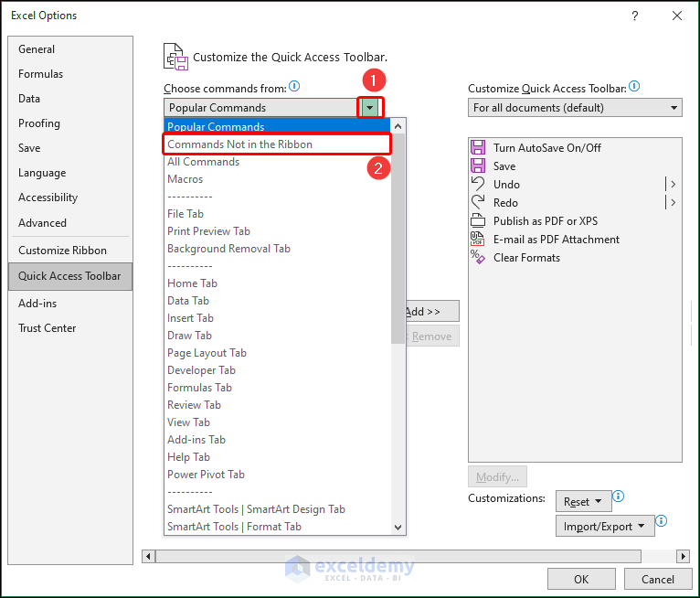Screen dimensions: 700x598
Task: Click the E-mail as PDF Attachment icon
Action: pos(478,239)
